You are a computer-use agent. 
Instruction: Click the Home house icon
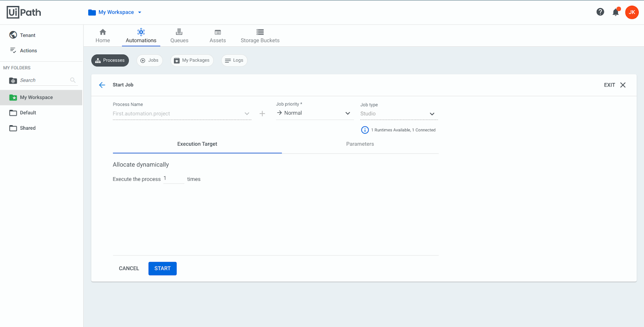coord(103,32)
